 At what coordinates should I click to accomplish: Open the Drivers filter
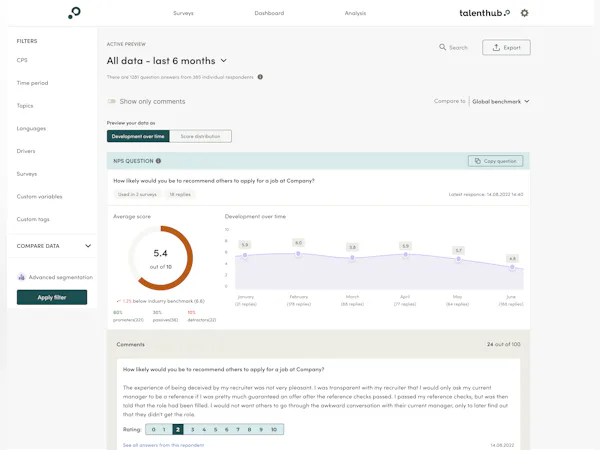pyautogui.click(x=26, y=151)
